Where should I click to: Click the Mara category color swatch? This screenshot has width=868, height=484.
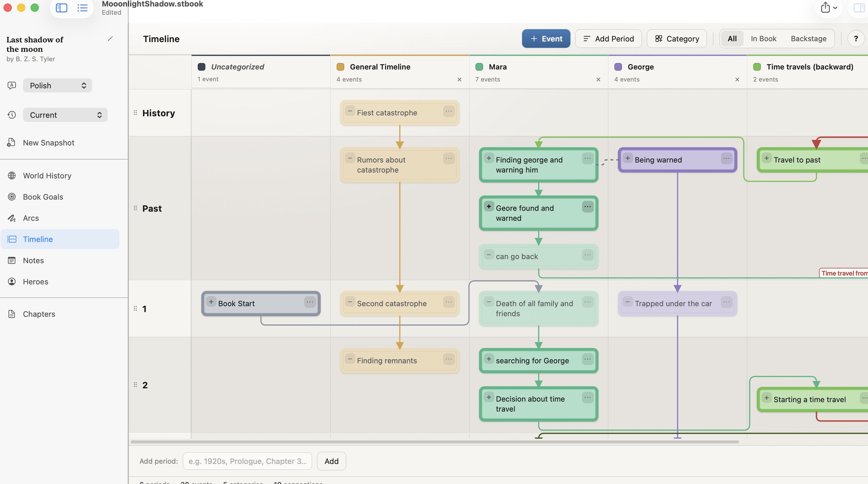[479, 67]
